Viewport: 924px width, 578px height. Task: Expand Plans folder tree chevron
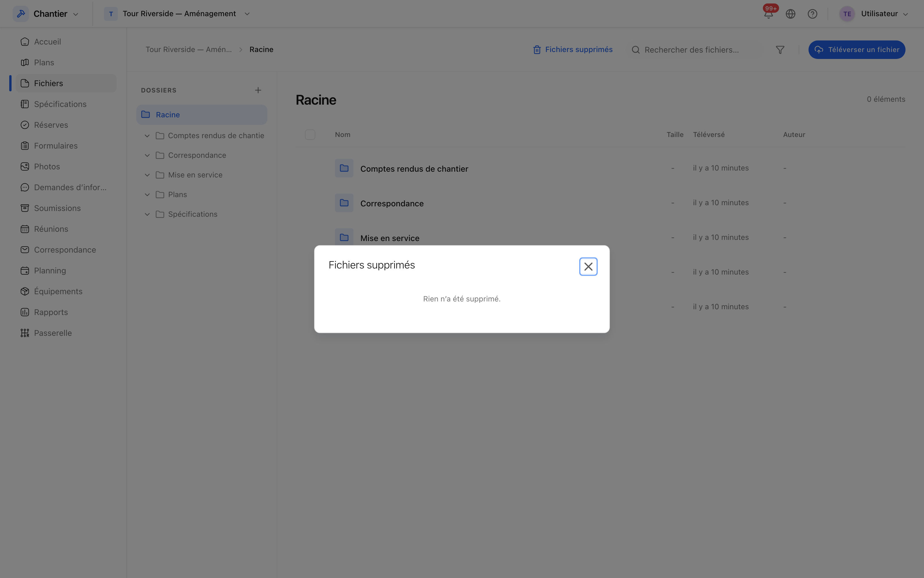click(147, 194)
